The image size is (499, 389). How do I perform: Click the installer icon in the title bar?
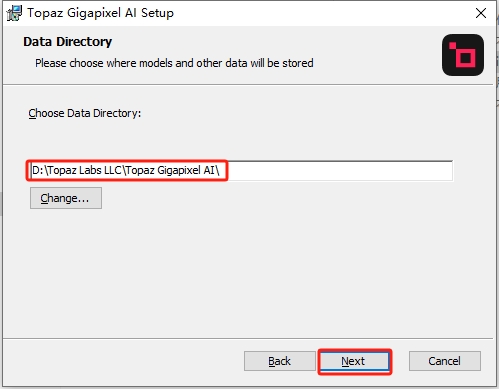[14, 13]
